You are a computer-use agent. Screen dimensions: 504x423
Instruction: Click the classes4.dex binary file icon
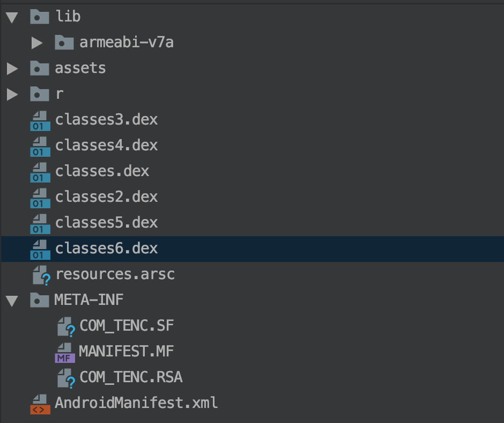click(40, 146)
